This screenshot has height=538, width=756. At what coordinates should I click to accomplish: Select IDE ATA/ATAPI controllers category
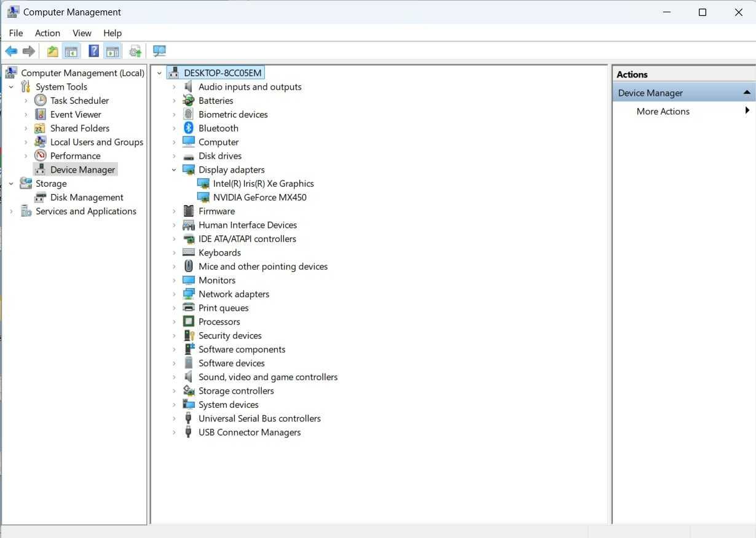pos(247,238)
